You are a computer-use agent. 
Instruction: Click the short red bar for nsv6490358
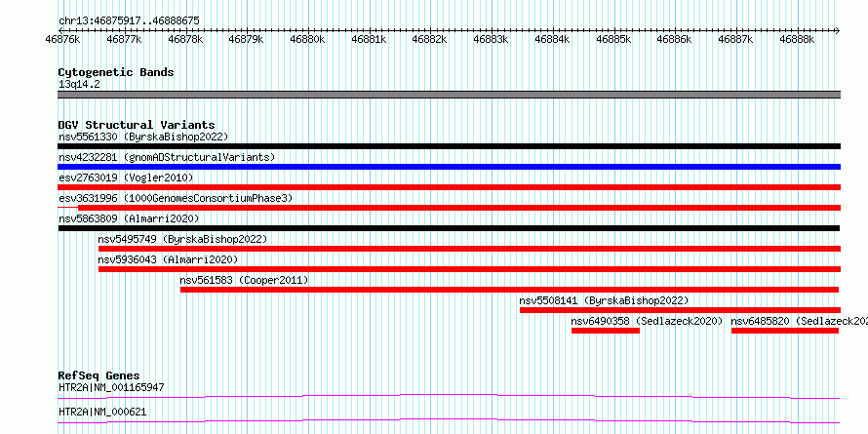click(606, 331)
